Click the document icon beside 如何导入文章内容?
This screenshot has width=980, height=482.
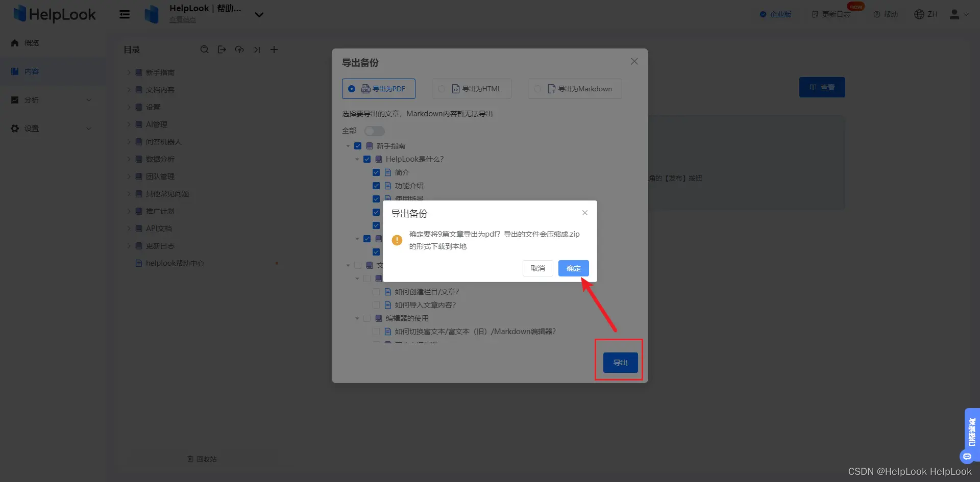pos(388,305)
